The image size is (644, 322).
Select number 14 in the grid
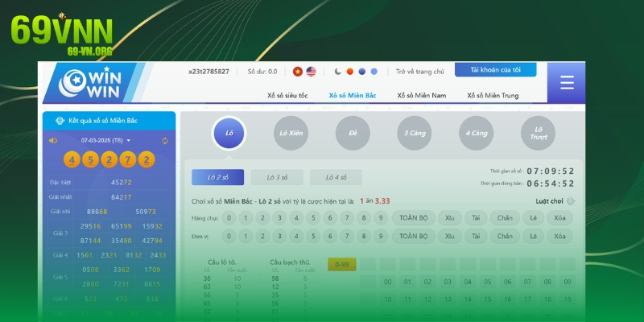(468, 299)
